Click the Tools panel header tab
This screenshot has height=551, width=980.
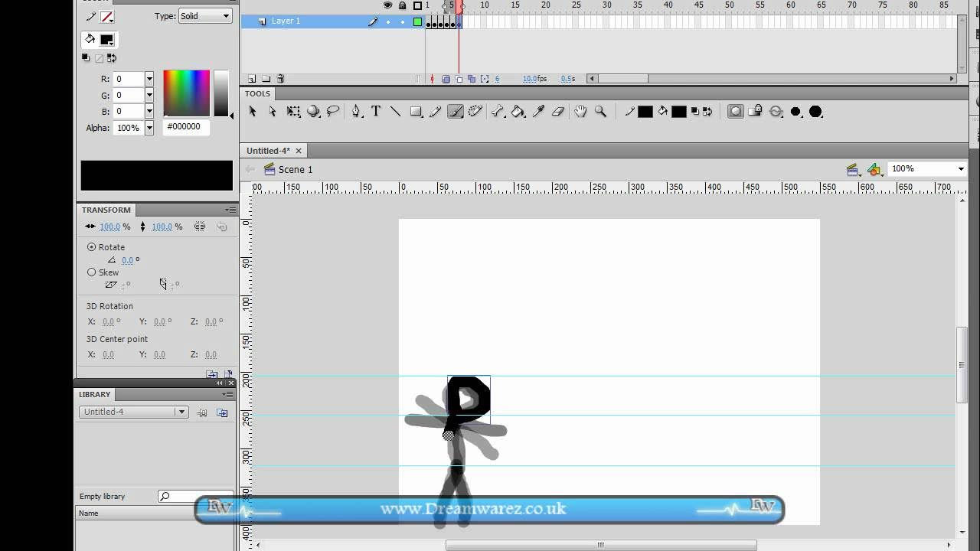257,93
